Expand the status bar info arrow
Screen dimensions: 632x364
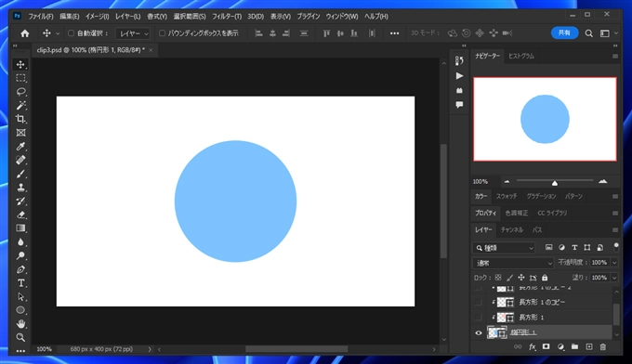tap(150, 349)
